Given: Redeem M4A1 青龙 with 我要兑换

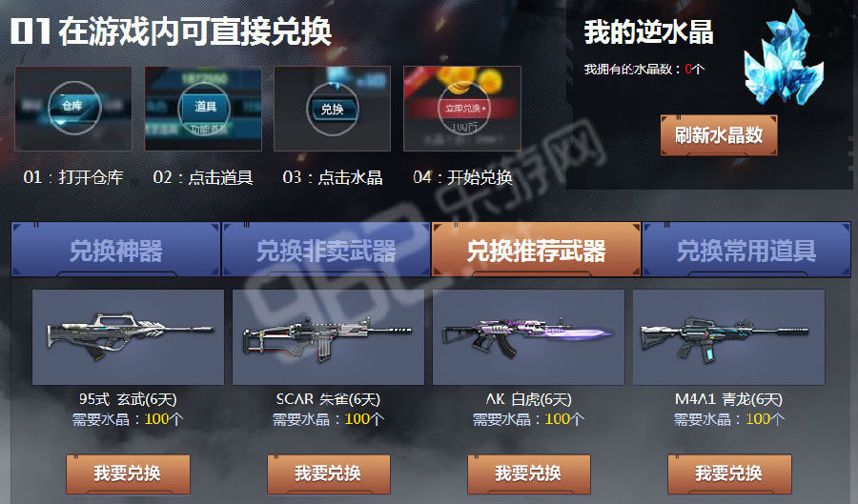Looking at the screenshot, I should [729, 474].
